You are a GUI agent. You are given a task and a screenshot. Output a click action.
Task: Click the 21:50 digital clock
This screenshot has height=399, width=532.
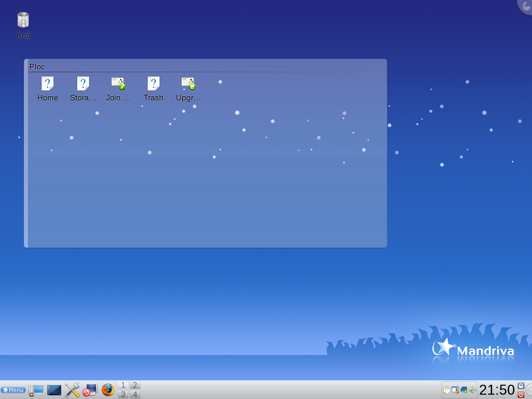coord(497,390)
